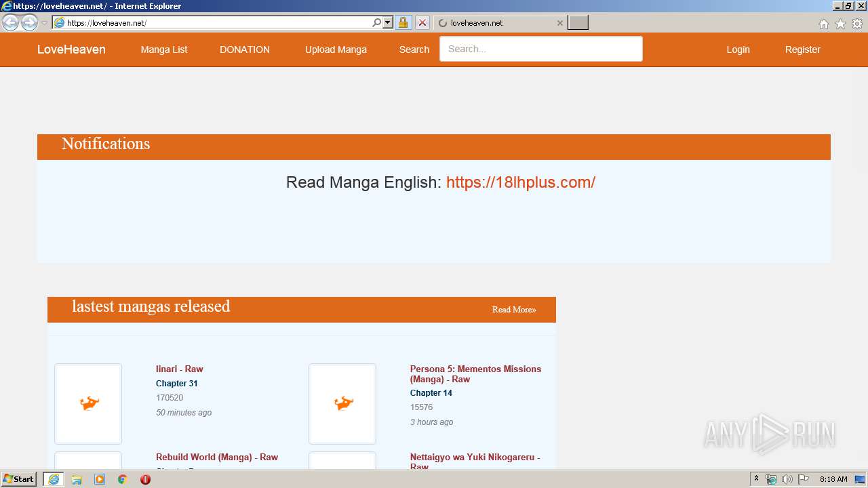The width and height of the screenshot is (868, 488).
Task: Show hidden system tray icons
Action: click(757, 479)
